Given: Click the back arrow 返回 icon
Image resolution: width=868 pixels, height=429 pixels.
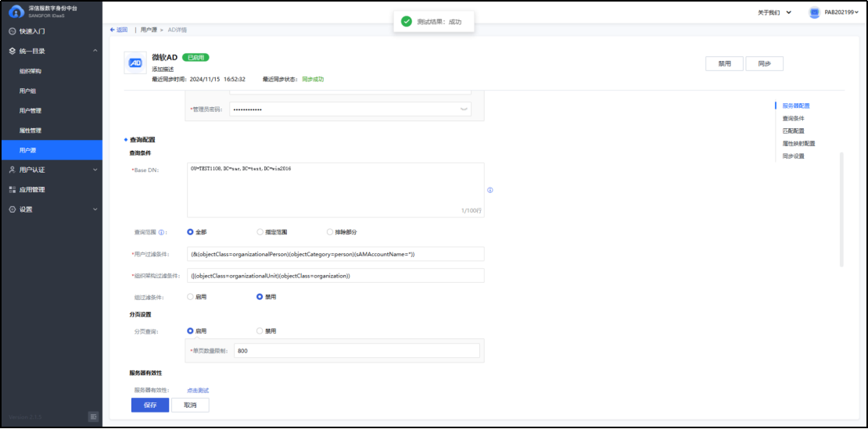Looking at the screenshot, I should [113, 30].
